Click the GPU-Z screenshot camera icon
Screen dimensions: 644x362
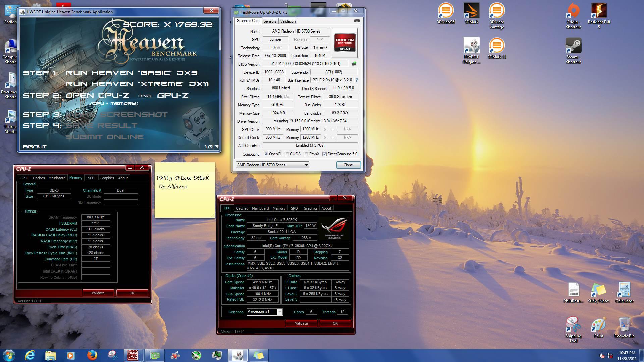coord(357,21)
